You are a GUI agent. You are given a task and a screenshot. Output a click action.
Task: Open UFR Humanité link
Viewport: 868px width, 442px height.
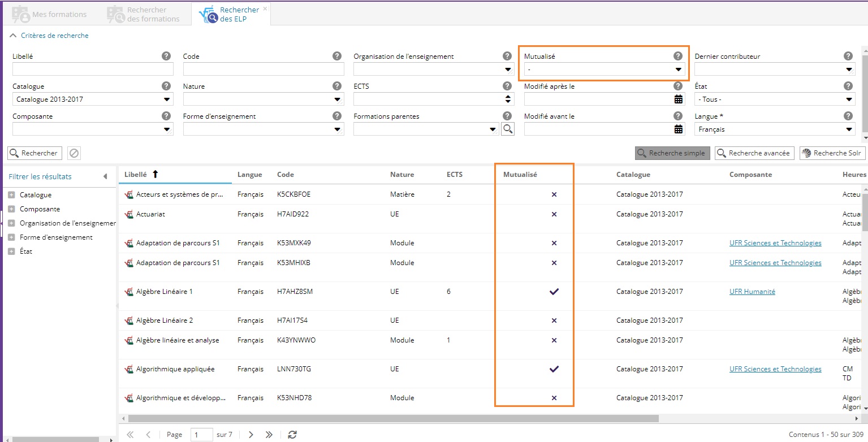752,292
